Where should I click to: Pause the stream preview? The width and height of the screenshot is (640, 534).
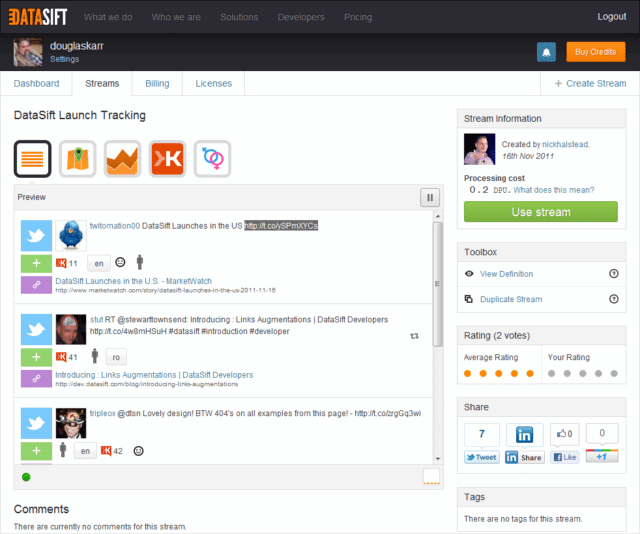[x=430, y=198]
